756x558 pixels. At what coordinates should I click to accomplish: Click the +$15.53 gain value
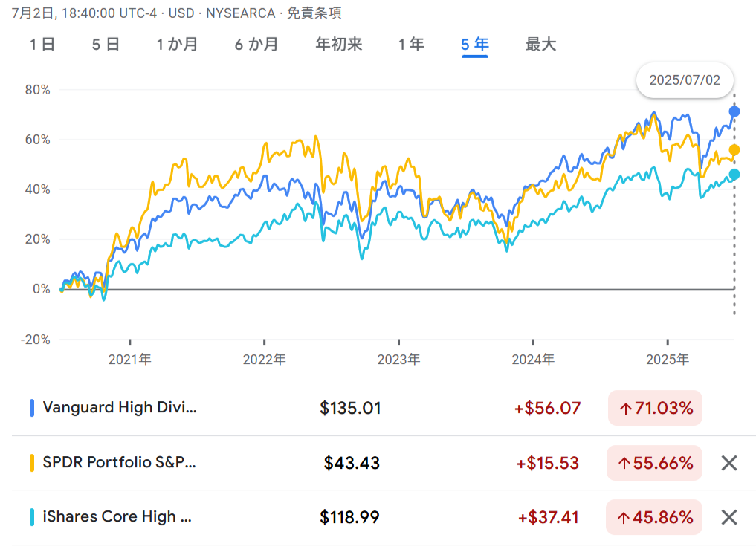[547, 463]
